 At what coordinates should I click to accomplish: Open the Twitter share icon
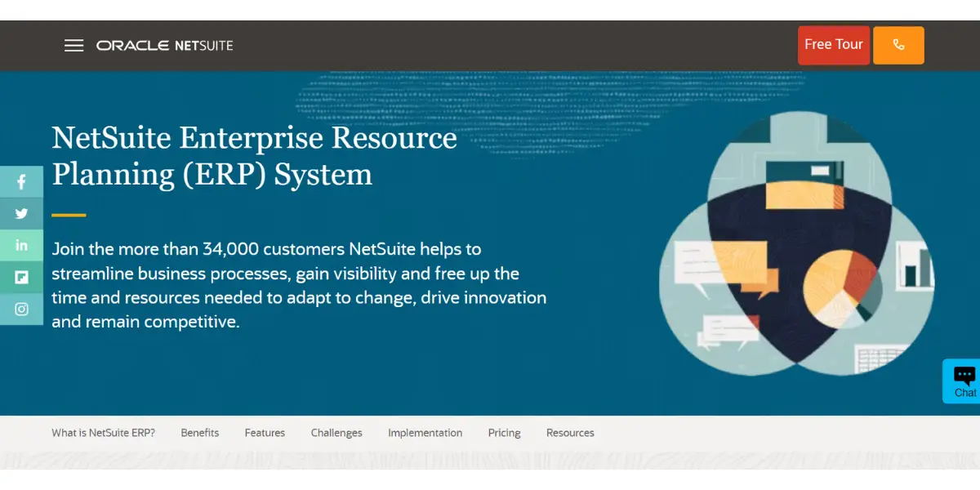[21, 214]
